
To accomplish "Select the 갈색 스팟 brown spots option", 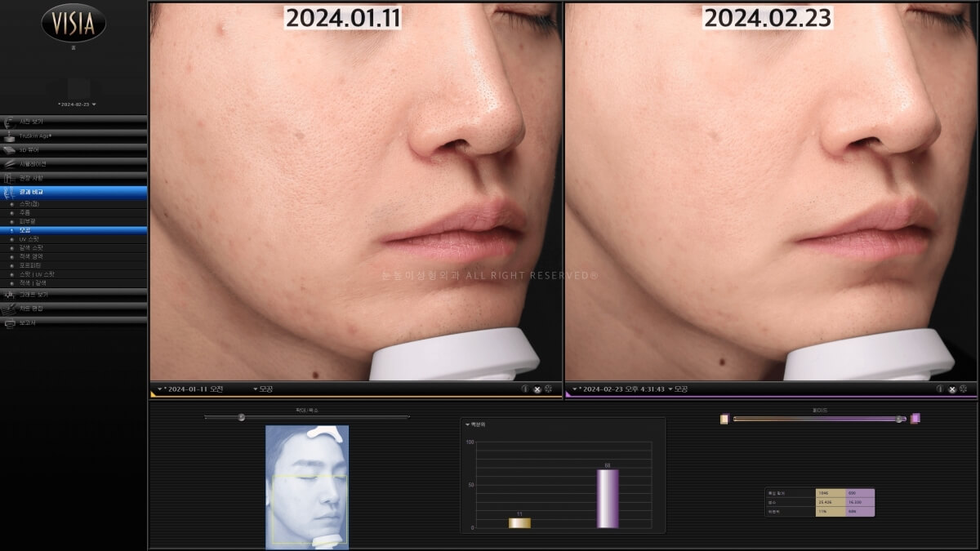I will (73, 247).
